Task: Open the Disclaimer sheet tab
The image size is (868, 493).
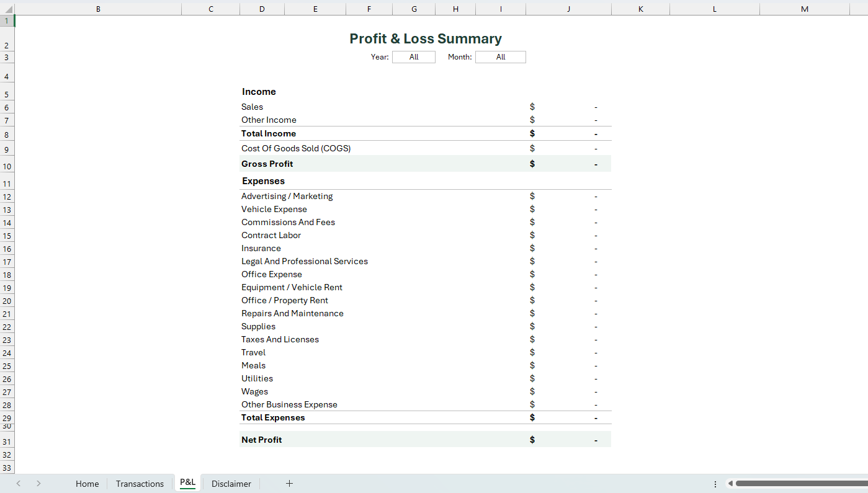Action: (x=231, y=484)
